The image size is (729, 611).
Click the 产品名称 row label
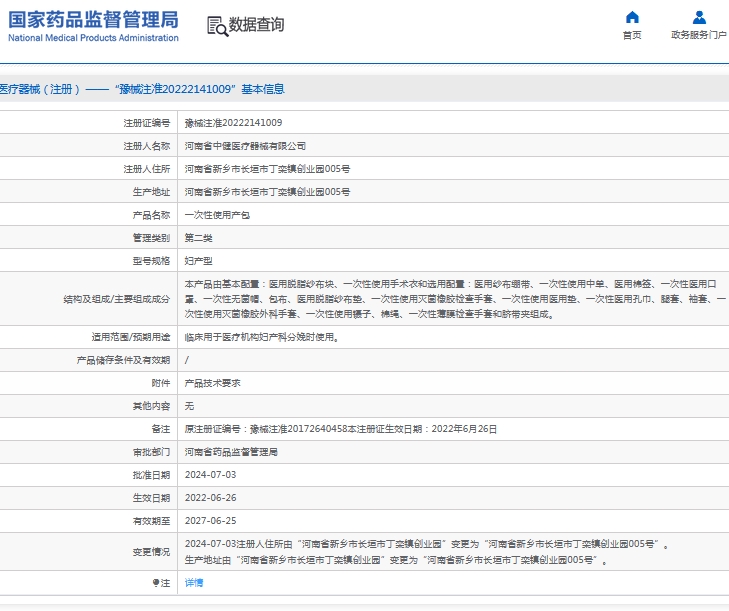pos(152,215)
